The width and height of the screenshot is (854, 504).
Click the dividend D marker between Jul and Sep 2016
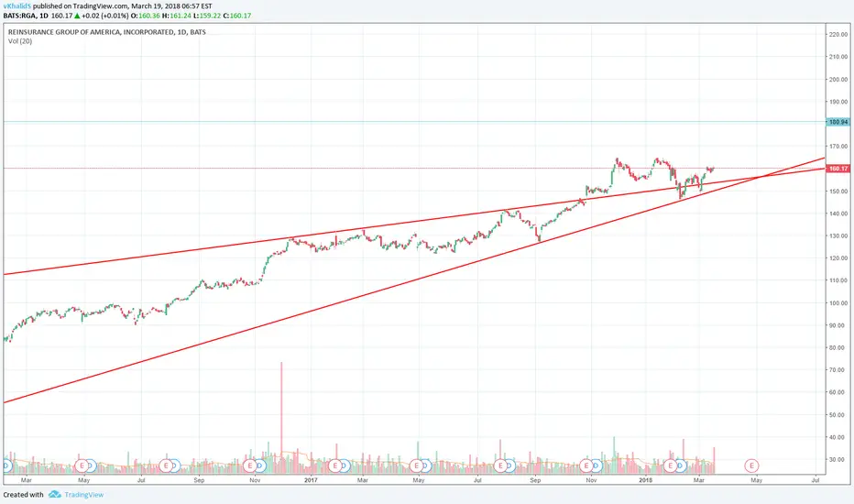174,466
